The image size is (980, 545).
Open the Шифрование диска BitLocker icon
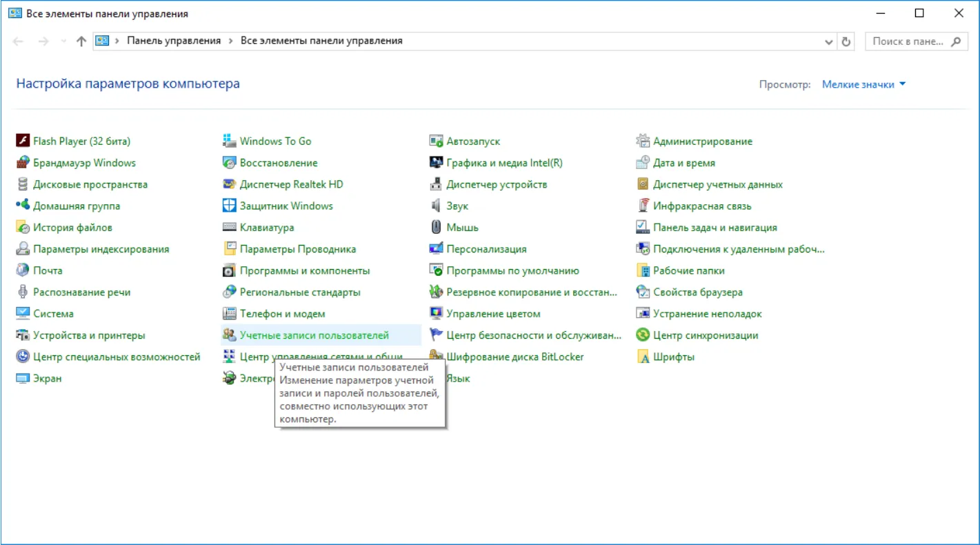[436, 357]
